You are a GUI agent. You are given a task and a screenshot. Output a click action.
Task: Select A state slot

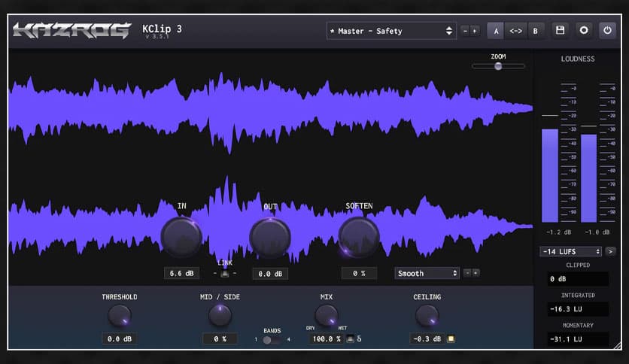tap(496, 31)
